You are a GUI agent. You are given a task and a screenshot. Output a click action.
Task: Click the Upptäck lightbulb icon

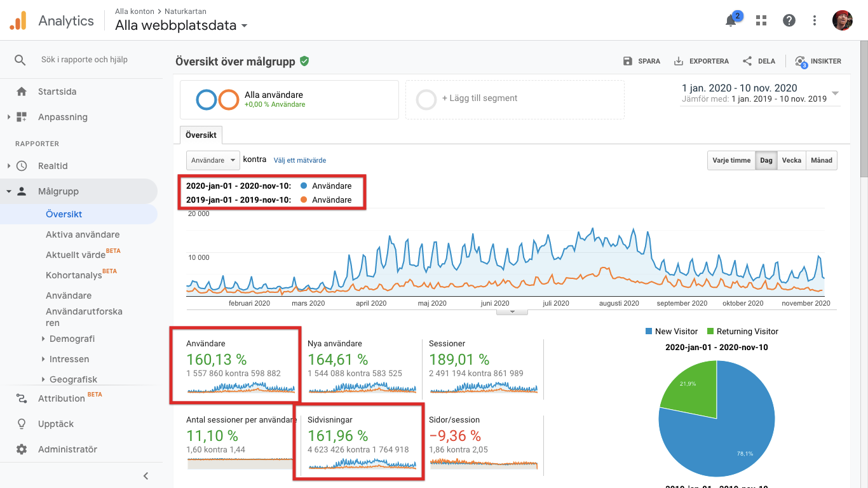tap(22, 424)
